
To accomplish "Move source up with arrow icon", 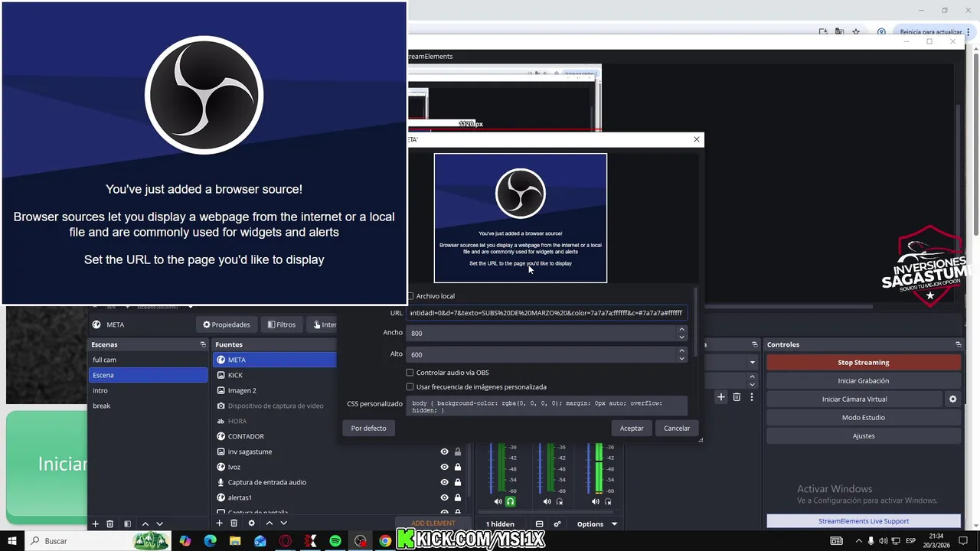I will 269,523.
